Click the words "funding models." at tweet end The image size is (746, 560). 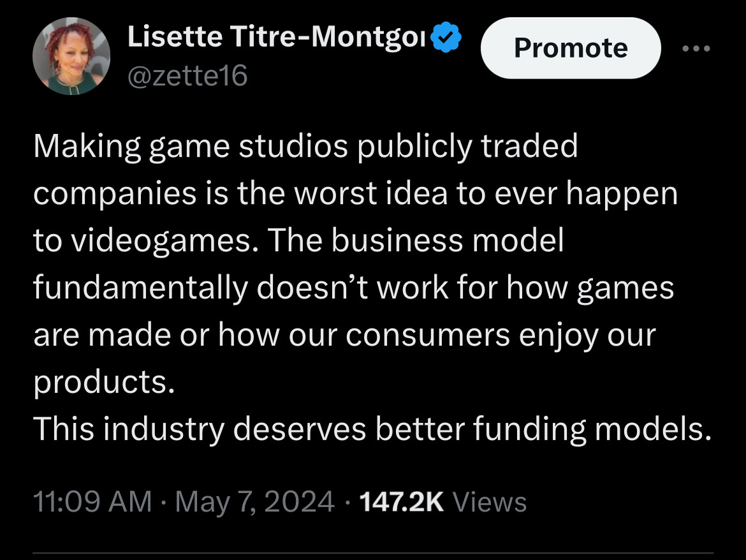592,429
